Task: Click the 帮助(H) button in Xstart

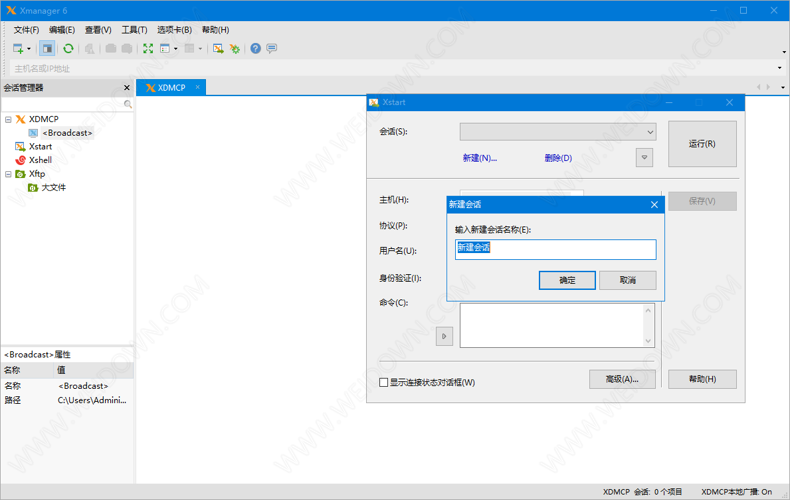Action: [702, 380]
